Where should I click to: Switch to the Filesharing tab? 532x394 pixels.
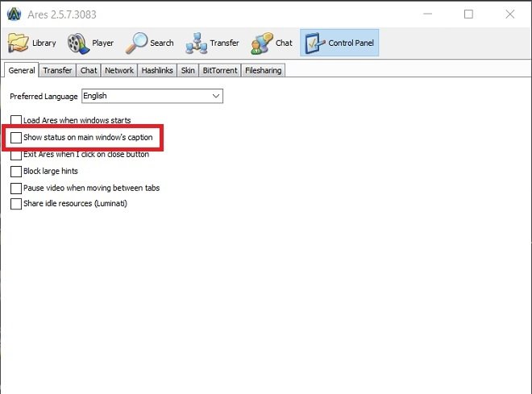264,70
